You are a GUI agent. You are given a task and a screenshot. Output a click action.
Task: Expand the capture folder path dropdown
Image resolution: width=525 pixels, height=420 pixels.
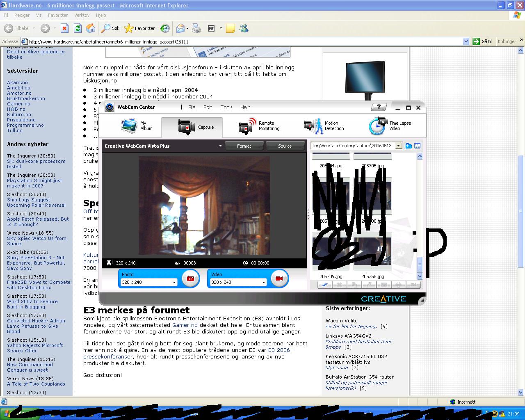coord(398,146)
